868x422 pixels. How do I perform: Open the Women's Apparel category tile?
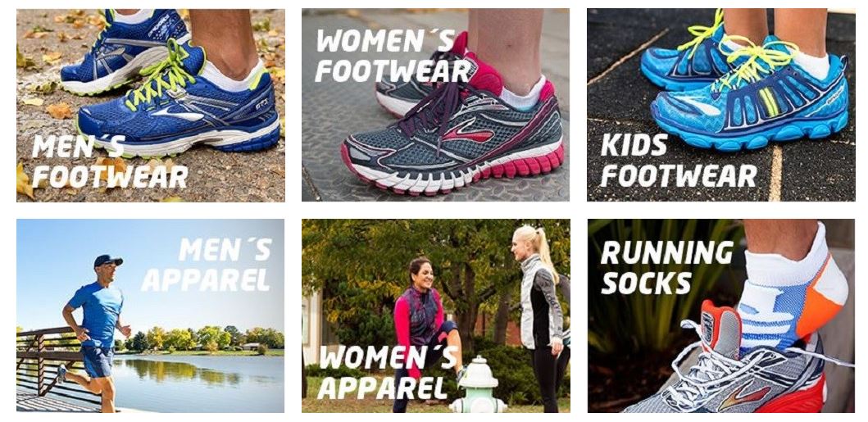coord(436,315)
